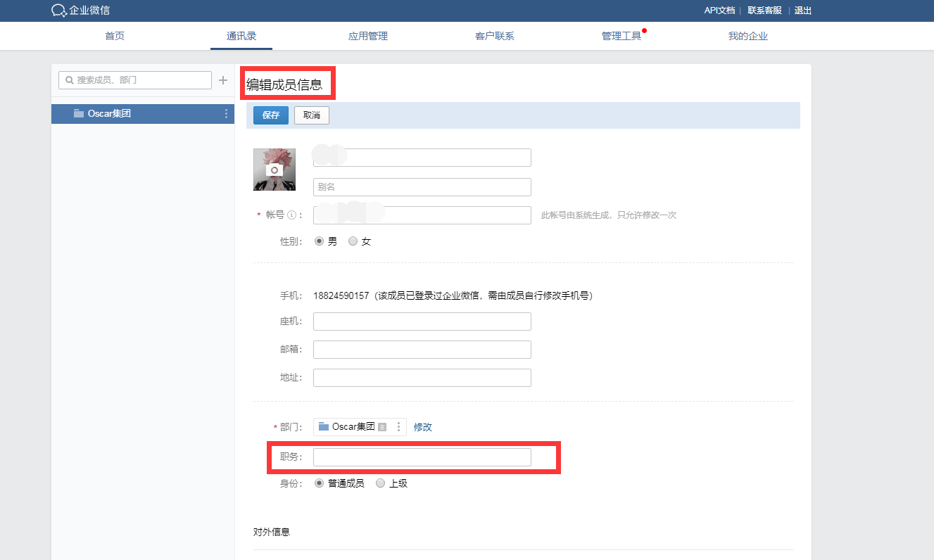The height and width of the screenshot is (560, 934).
Task: Click the 帐号 input field
Action: (422, 215)
